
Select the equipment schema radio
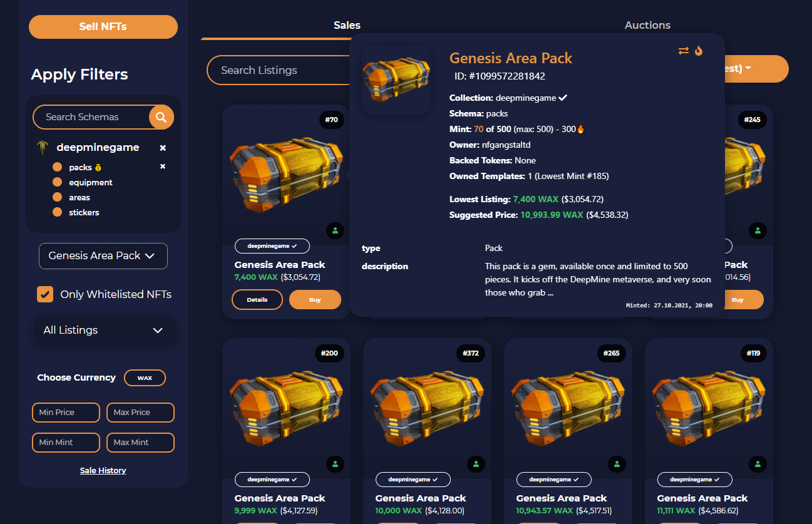(58, 182)
